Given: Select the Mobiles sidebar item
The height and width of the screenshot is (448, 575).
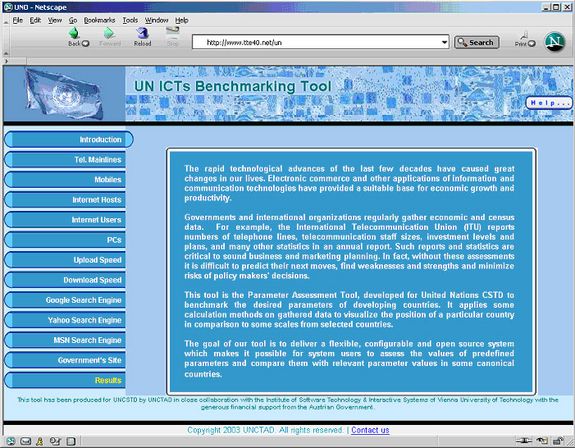Looking at the screenshot, I should [x=65, y=180].
